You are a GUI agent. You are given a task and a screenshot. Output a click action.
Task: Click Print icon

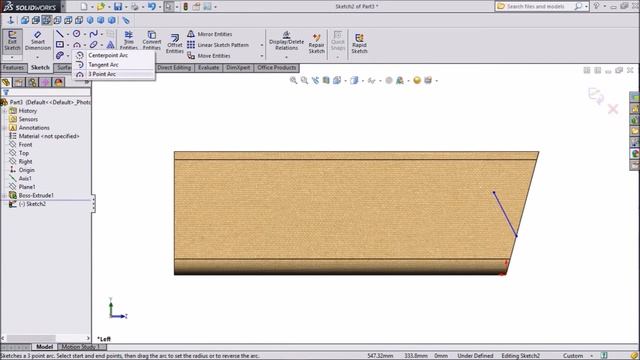click(x=135, y=7)
